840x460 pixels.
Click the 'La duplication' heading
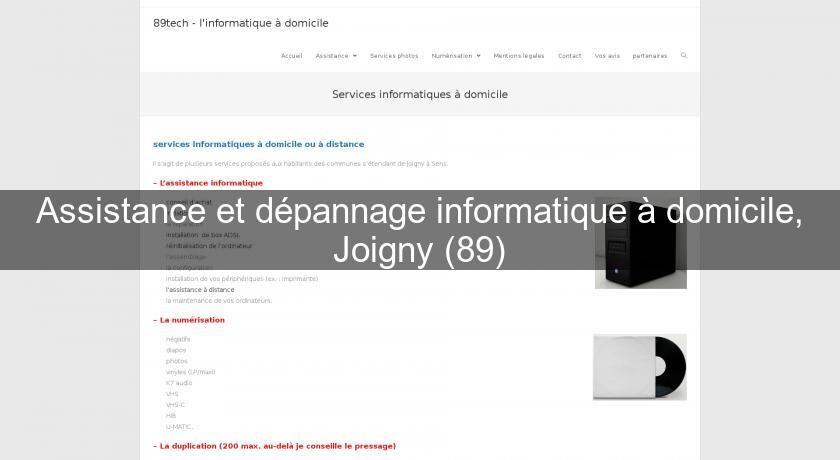point(274,446)
